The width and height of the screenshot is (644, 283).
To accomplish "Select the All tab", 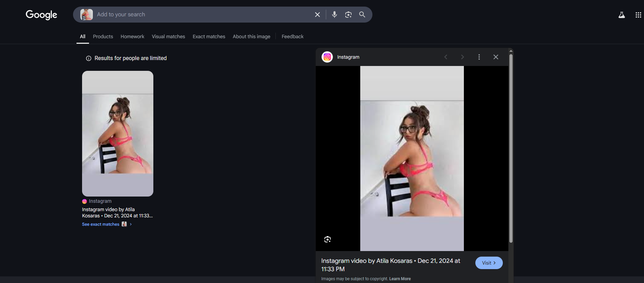I will click(83, 36).
